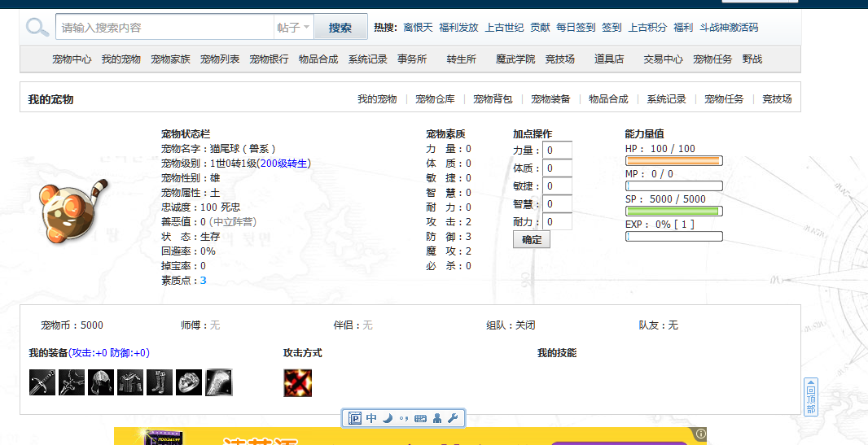The width and height of the screenshot is (868, 445).
Task: Select the necklace equipment slot icon
Action: (72, 382)
